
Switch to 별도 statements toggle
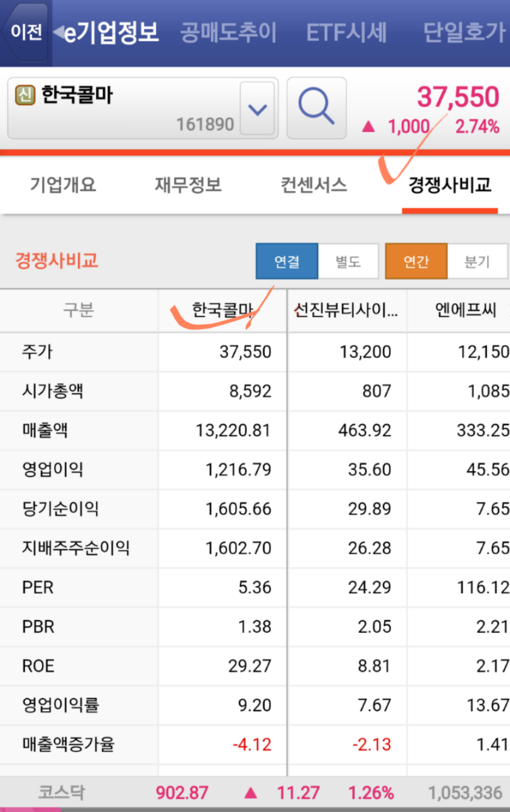coord(348,261)
